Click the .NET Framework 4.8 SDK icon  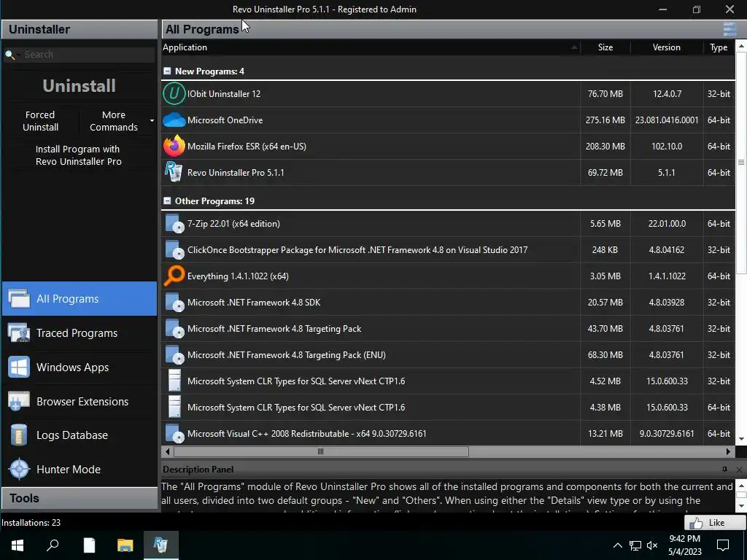174,303
